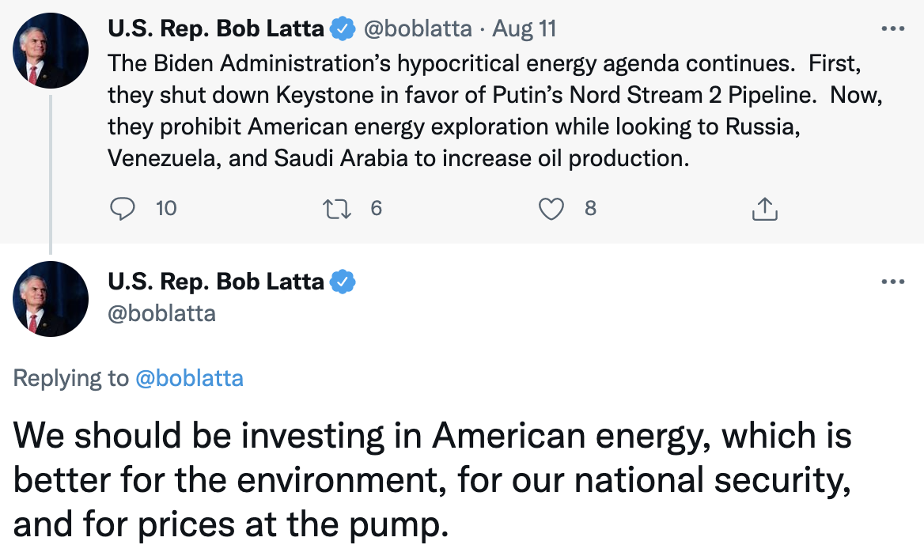Open more options on the Aug 11 tweet
This screenshot has width=924, height=560.
point(892,29)
